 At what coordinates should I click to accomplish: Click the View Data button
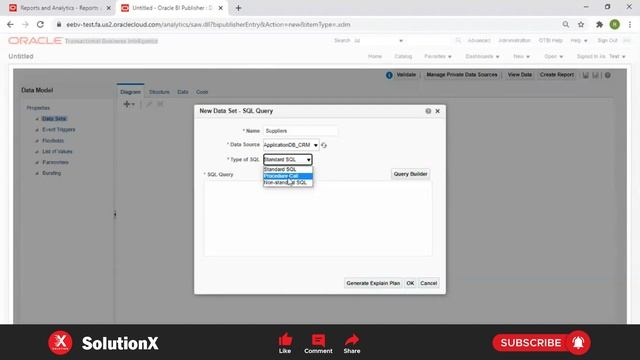point(520,75)
